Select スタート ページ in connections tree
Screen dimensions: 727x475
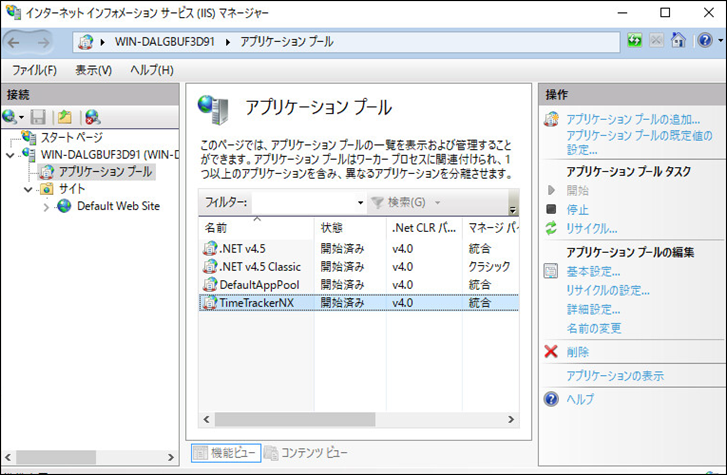(70, 137)
